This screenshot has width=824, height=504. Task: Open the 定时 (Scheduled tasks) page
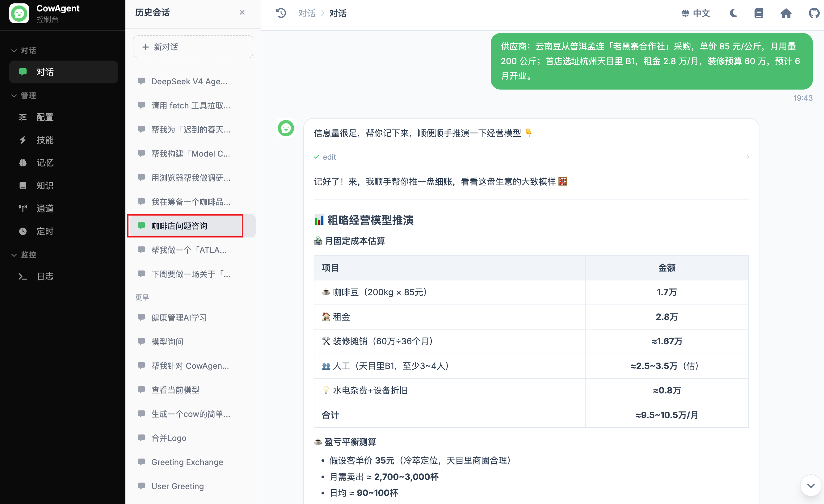pyautogui.click(x=44, y=231)
